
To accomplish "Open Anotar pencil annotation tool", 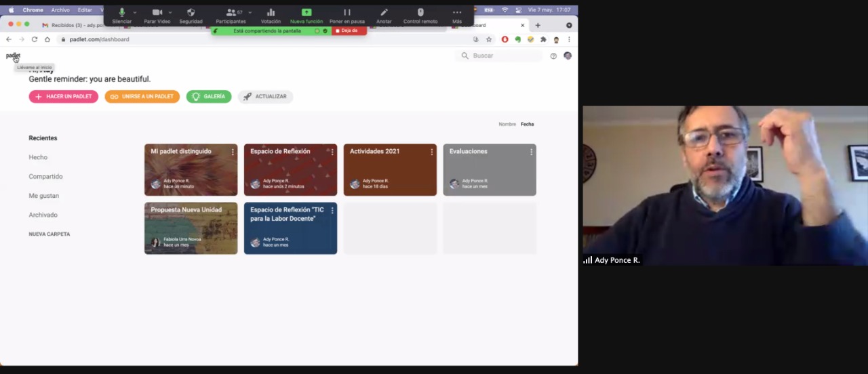I will pos(384,12).
